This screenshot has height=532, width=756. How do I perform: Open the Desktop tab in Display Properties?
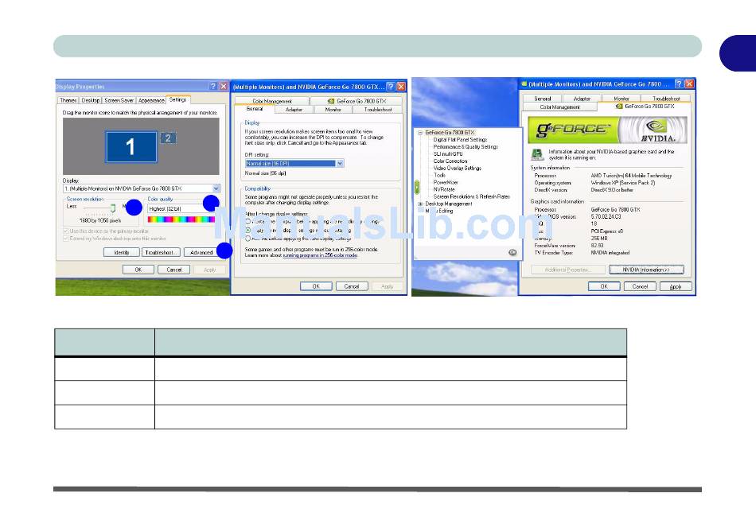(x=90, y=100)
